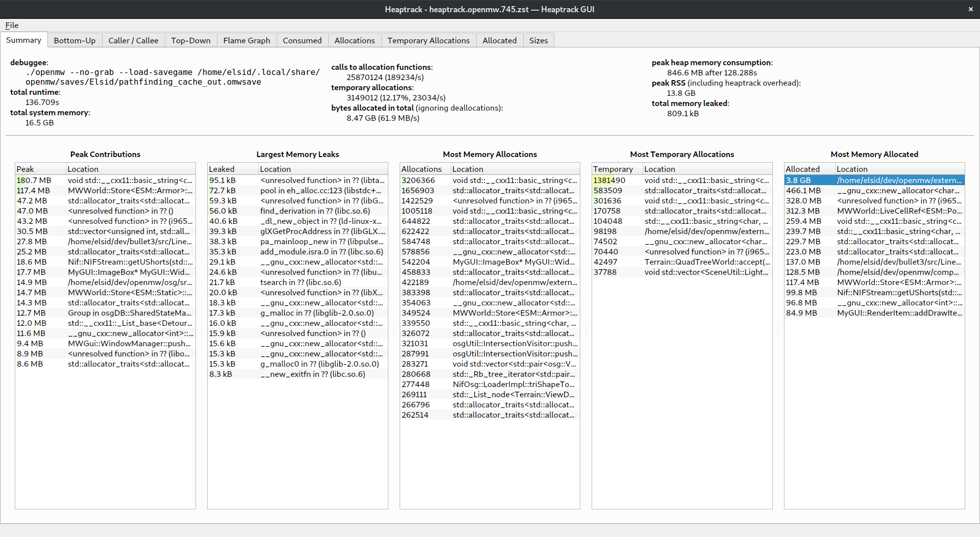Close the Heaptrack GUI window
Screen dimensions: 980x537
click(x=970, y=9)
